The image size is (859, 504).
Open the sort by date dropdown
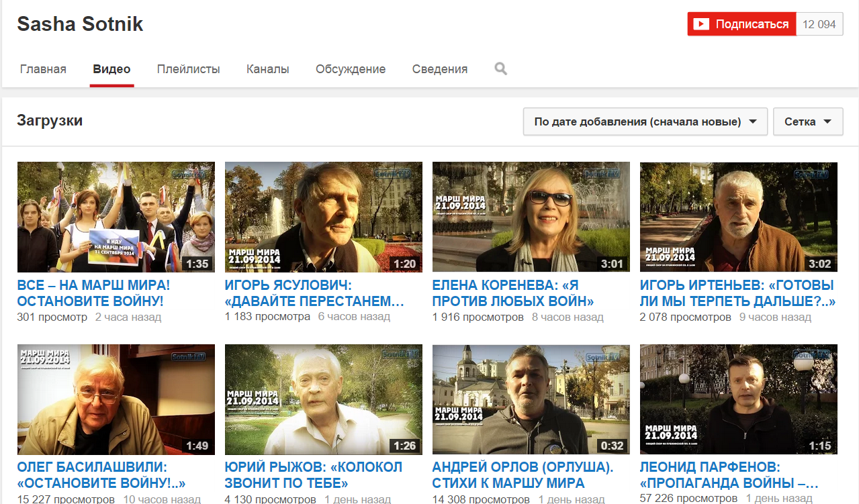[x=645, y=121]
